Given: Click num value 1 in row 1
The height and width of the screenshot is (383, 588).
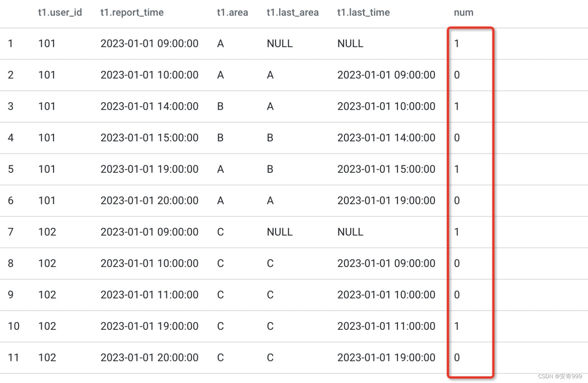Looking at the screenshot, I should (x=457, y=43).
